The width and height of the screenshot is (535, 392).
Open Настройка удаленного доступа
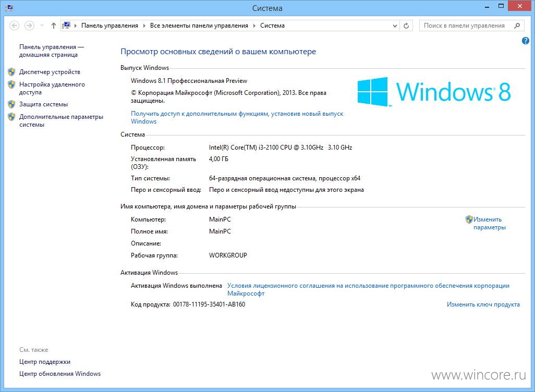coord(52,89)
